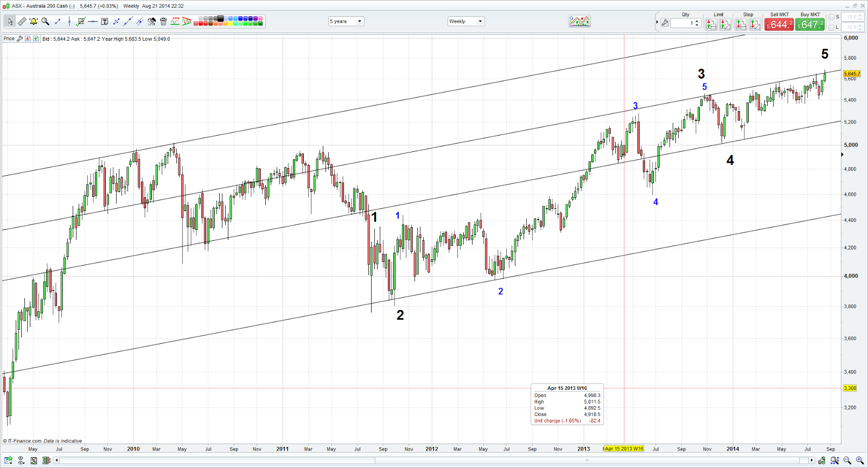Image resolution: width=868 pixels, height=468 pixels.
Task: Toggle the S stop checkbox
Action: [x=831, y=17]
